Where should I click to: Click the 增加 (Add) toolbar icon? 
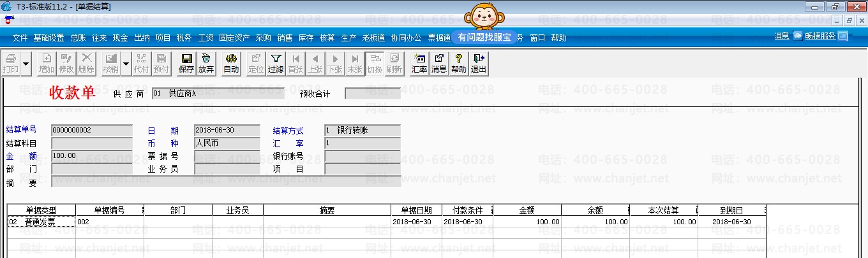pos(46,63)
